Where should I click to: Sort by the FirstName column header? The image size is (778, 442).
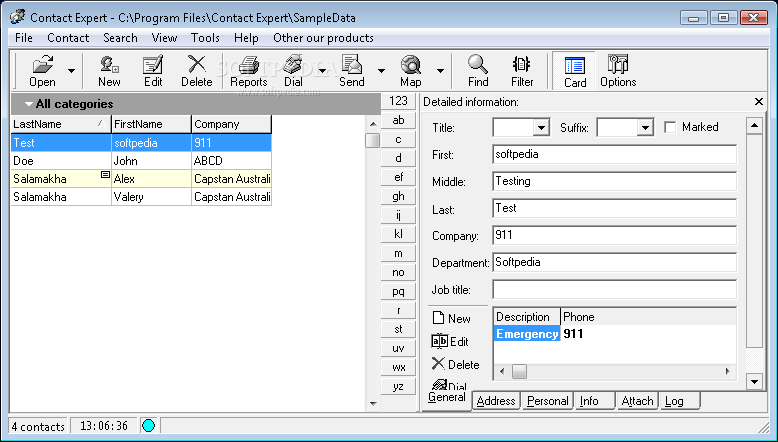click(x=151, y=124)
